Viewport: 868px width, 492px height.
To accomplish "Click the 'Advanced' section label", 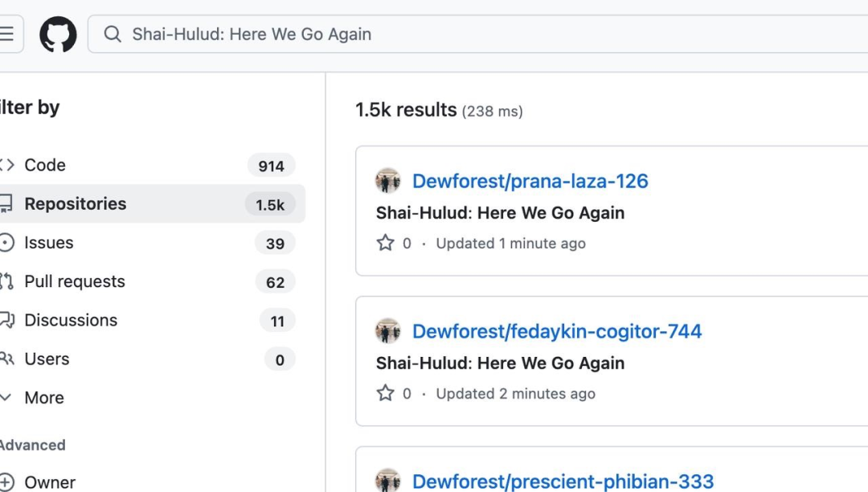I will click(x=33, y=445).
